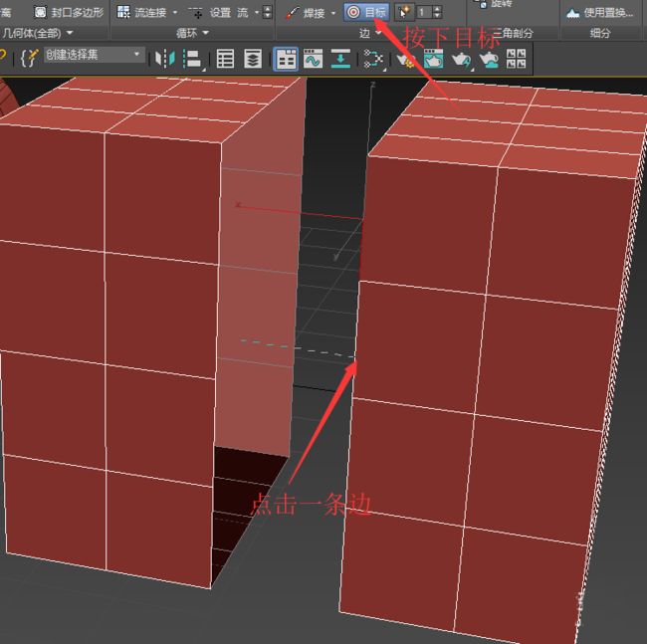Activate the 目标 target weld button
The width and height of the screenshot is (647, 644).
click(x=366, y=12)
